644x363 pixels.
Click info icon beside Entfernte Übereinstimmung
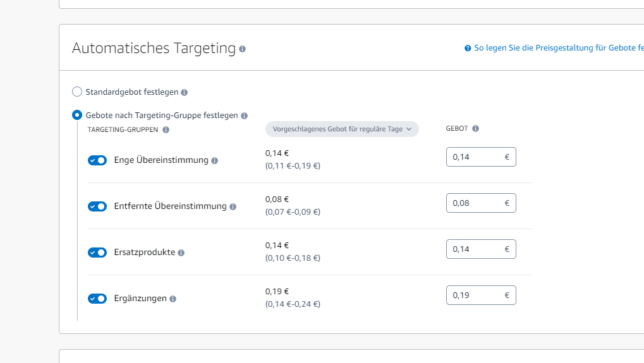[233, 206]
